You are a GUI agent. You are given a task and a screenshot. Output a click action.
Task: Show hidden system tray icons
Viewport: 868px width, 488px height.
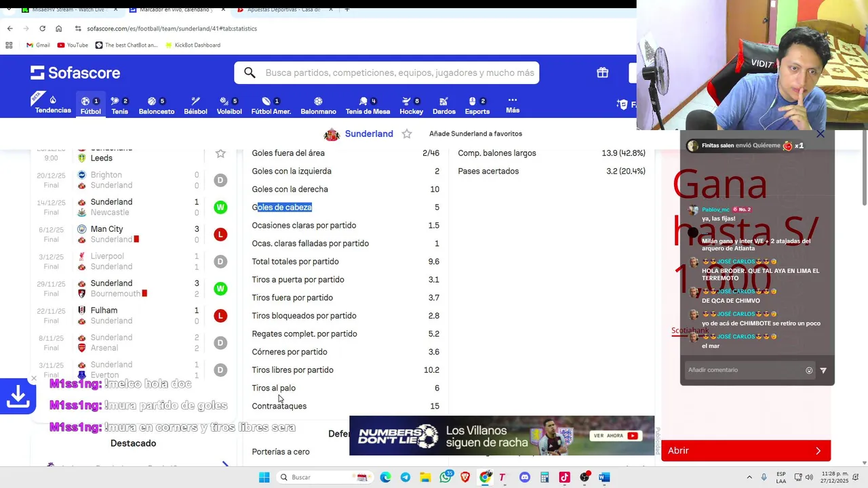tap(749, 477)
